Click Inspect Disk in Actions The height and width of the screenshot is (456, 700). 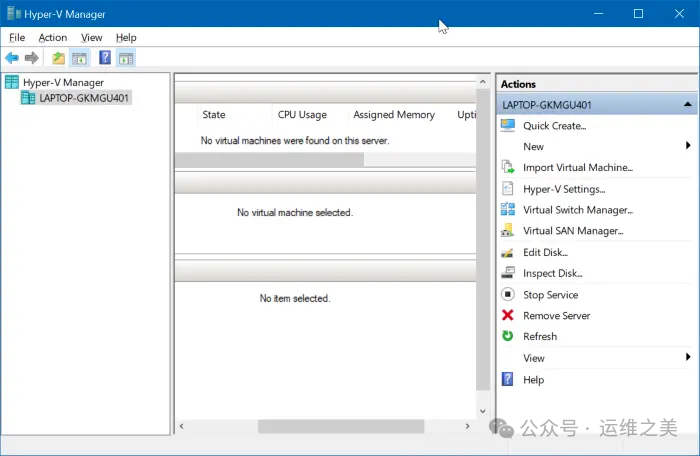click(x=552, y=273)
